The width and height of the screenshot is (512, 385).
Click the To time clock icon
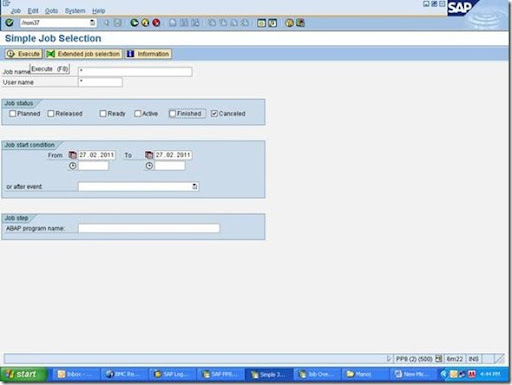point(149,166)
